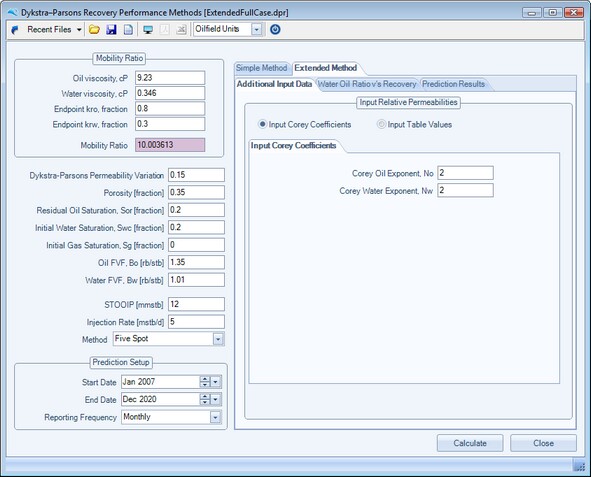
Task: Click the Calculate button
Action: coord(470,443)
